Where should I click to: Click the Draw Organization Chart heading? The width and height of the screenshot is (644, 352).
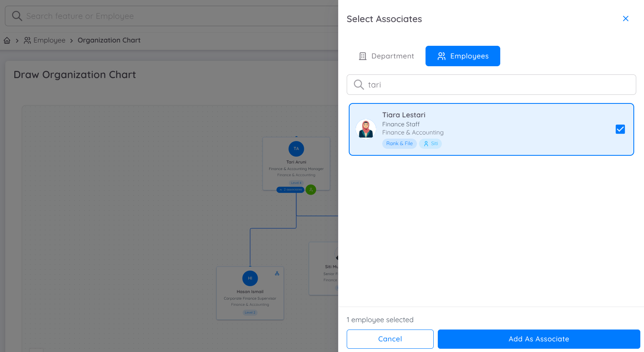(75, 75)
